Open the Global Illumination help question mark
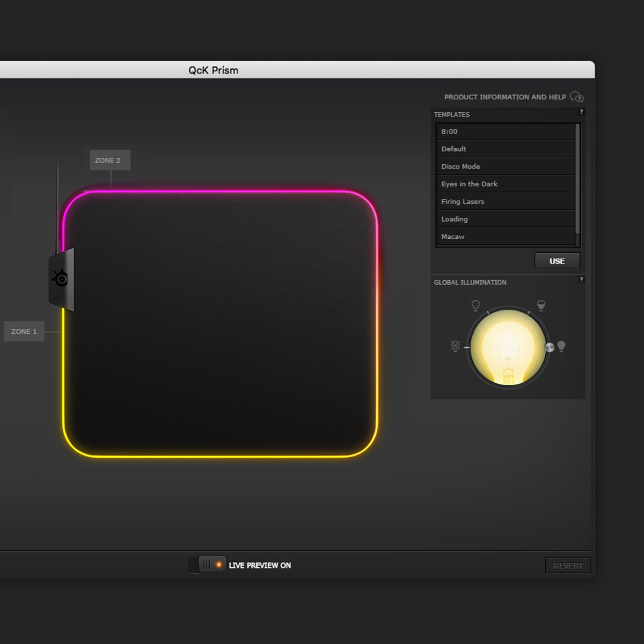This screenshot has width=644, height=644. coord(581,280)
